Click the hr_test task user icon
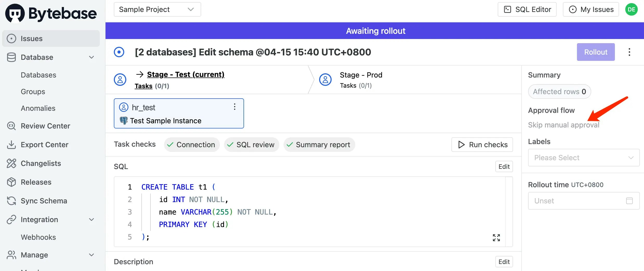 tap(124, 107)
